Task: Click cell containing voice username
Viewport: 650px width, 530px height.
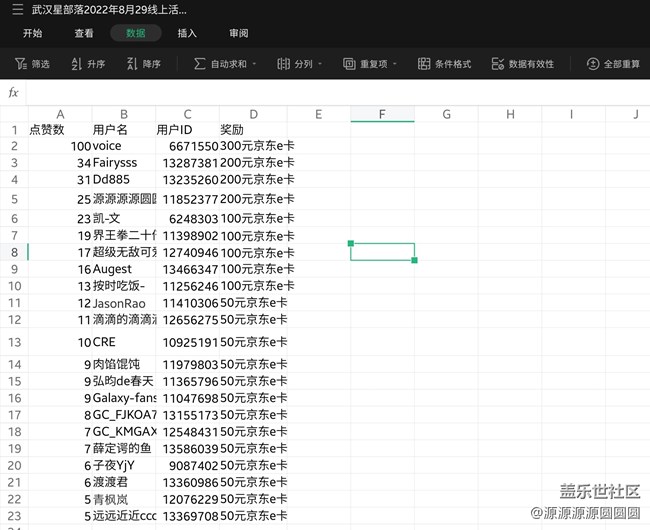Action: coord(124,146)
